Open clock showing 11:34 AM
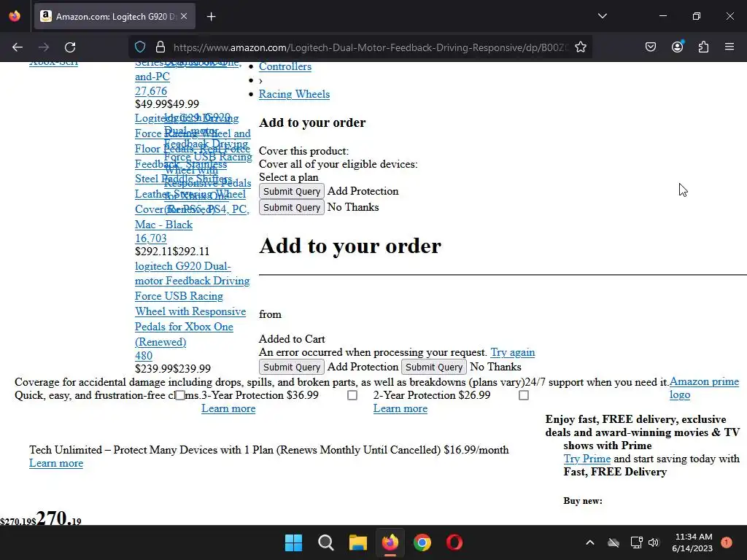Image resolution: width=747 pixels, height=560 pixels. click(692, 542)
